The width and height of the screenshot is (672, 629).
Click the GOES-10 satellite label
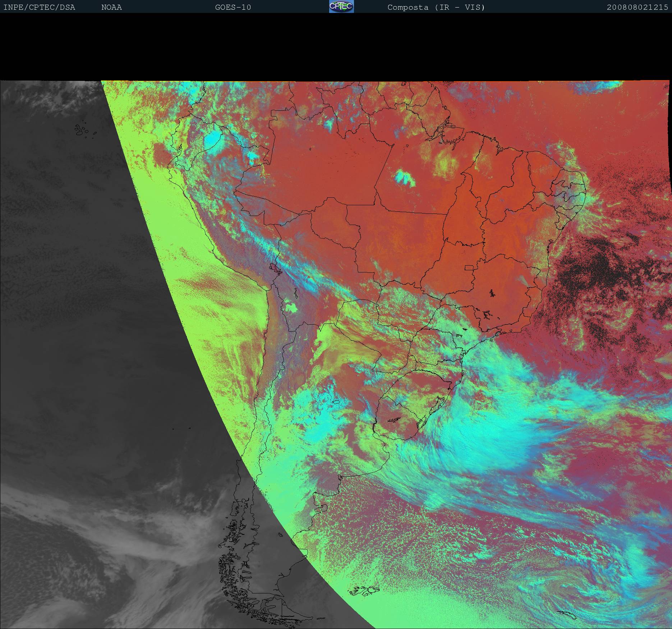pyautogui.click(x=233, y=7)
